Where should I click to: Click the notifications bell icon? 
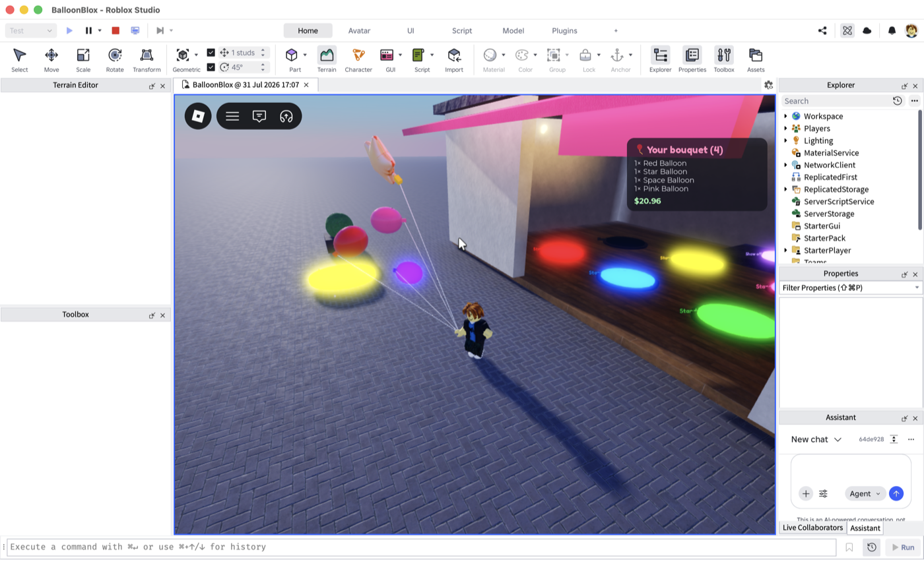tap(892, 30)
